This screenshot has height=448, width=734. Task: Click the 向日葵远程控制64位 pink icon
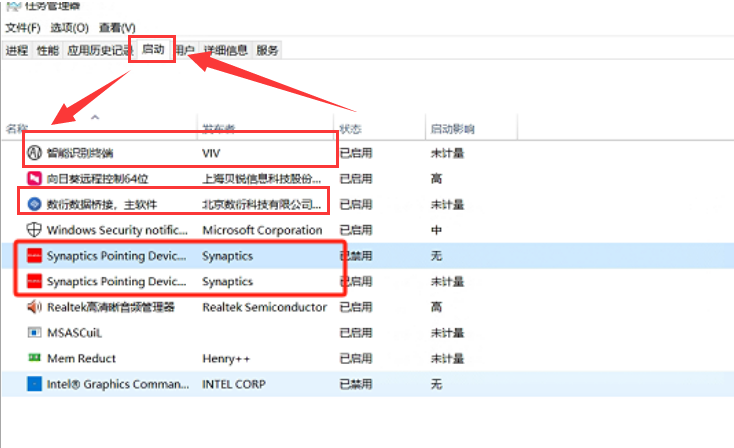click(34, 178)
